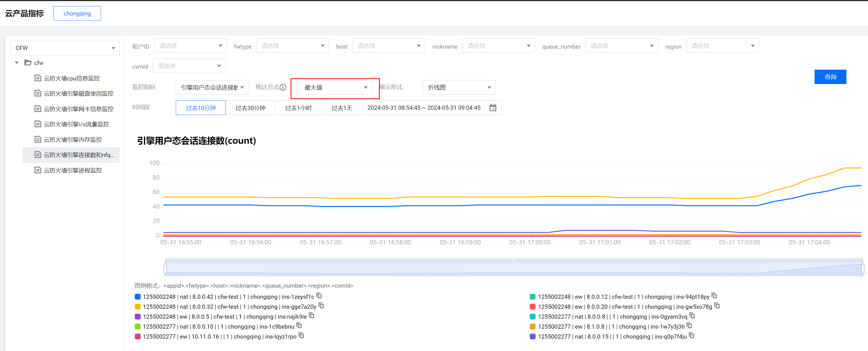Open the 最大值 statistics dropdown

click(335, 88)
